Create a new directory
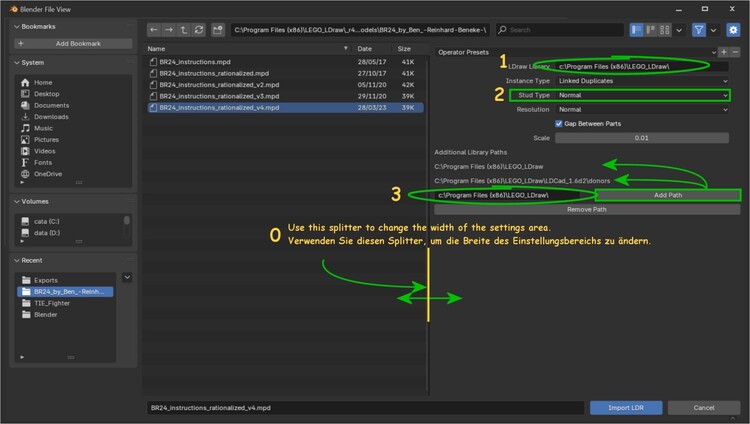750x424 pixels. (217, 30)
